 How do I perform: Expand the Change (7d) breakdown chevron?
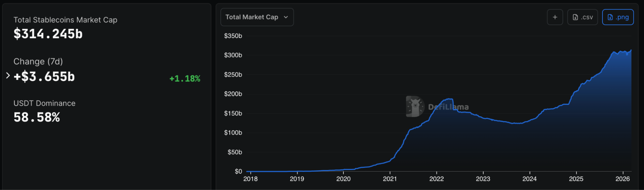click(x=8, y=76)
